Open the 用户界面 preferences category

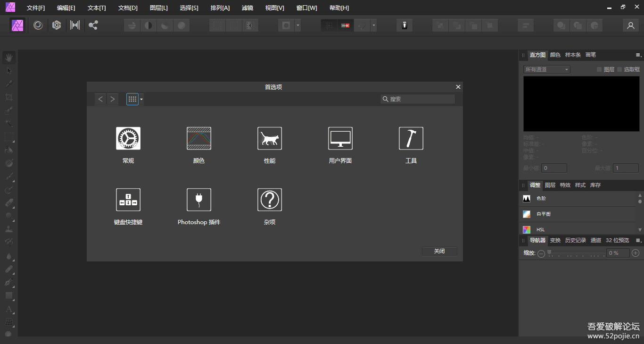340,139
